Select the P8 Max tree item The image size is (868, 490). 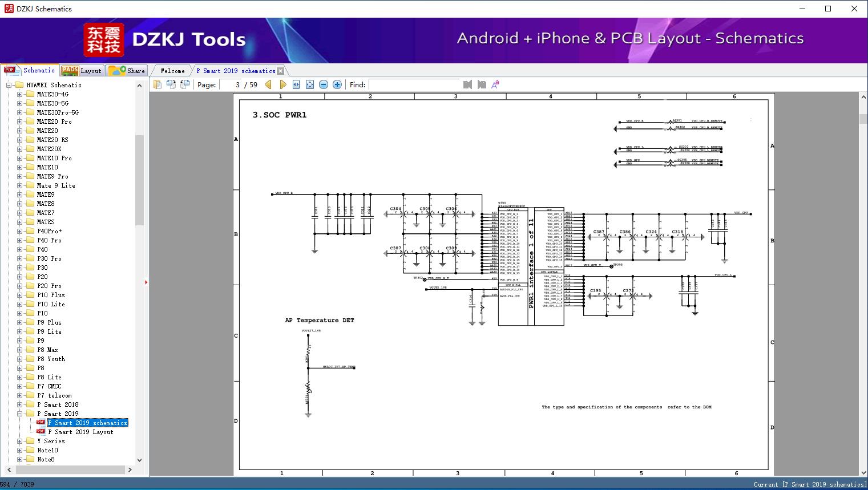(47, 350)
